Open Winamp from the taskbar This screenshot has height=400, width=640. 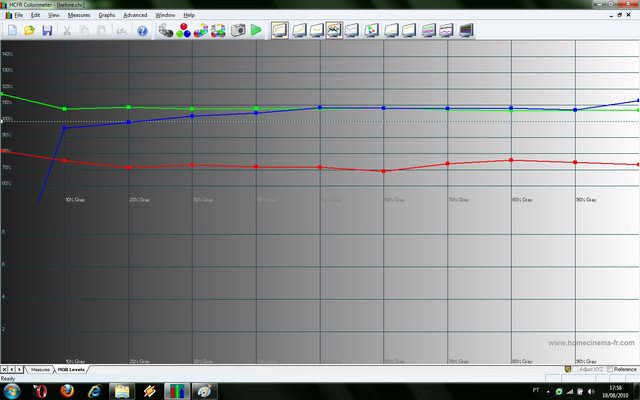coord(149,391)
